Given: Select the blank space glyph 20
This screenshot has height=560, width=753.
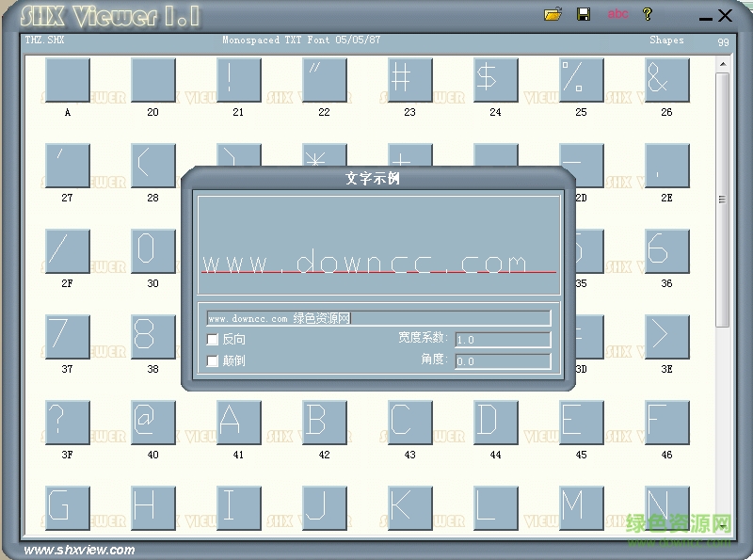Looking at the screenshot, I should click(x=153, y=80).
